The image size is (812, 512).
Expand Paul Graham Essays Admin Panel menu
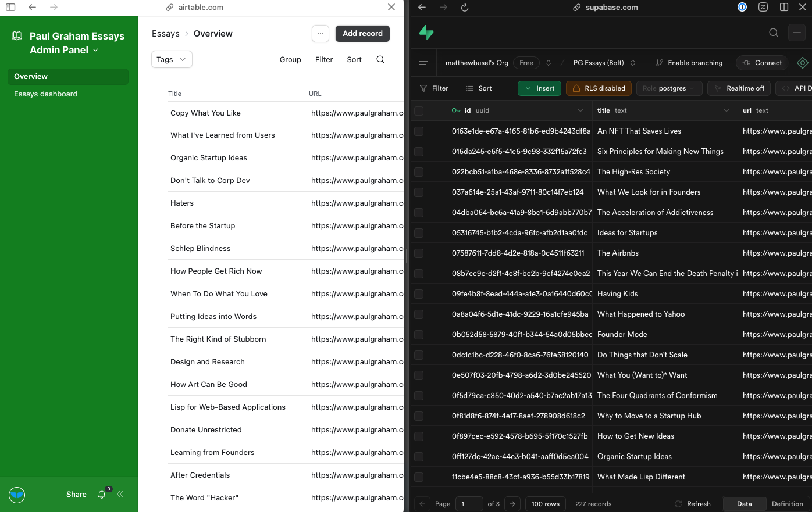coord(95,51)
